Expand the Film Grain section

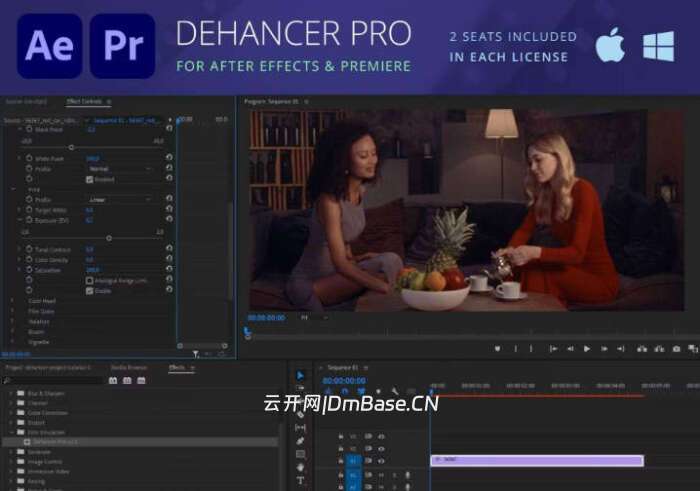12,311
